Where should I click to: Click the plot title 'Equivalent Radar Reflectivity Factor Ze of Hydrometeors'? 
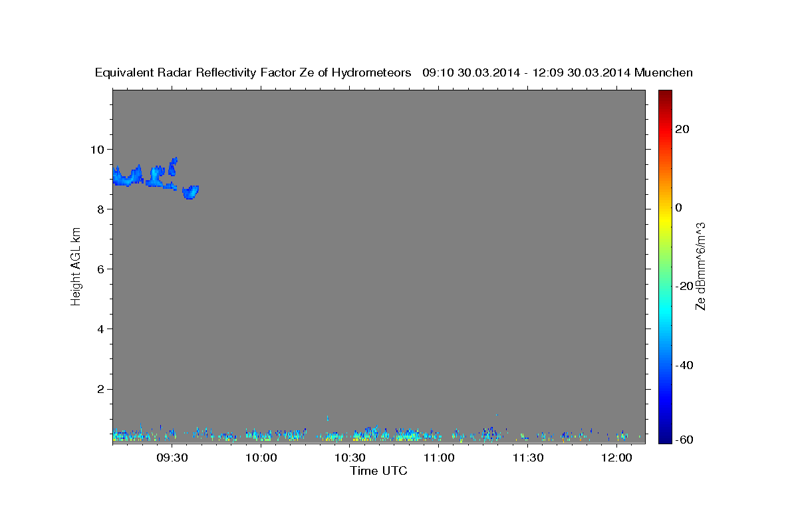[x=253, y=72]
